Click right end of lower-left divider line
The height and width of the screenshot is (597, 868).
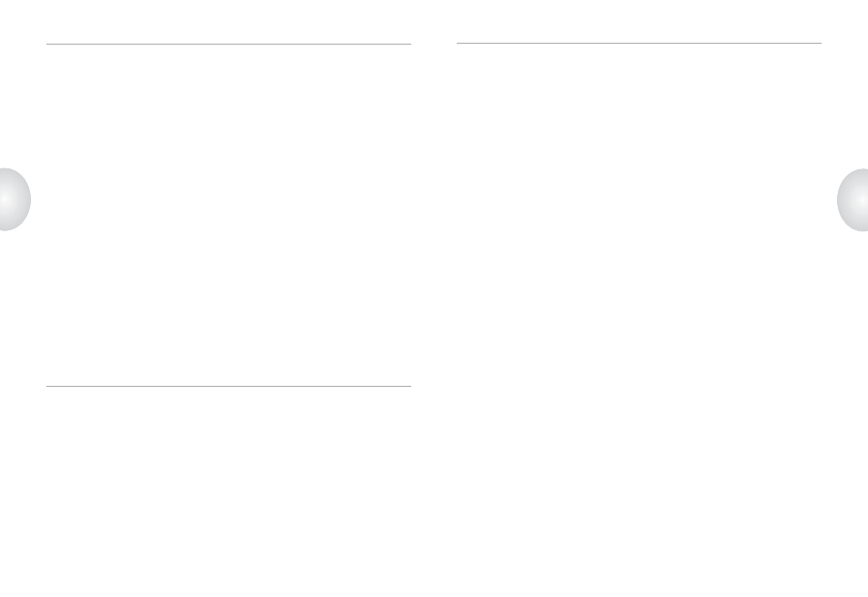coord(410,386)
